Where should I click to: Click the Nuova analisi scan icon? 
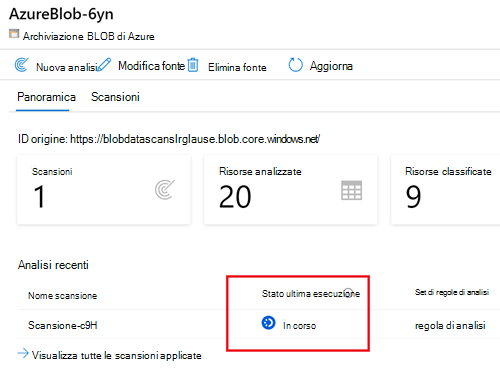(21, 65)
